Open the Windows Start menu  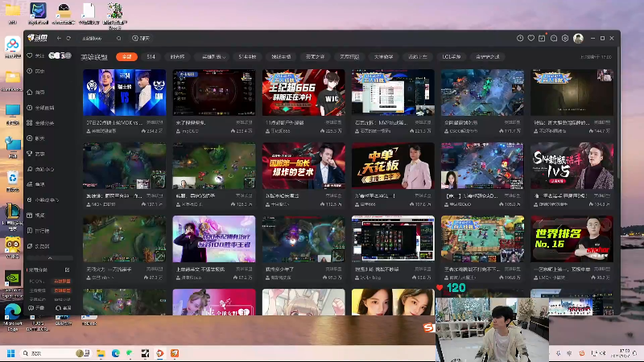coord(11,353)
